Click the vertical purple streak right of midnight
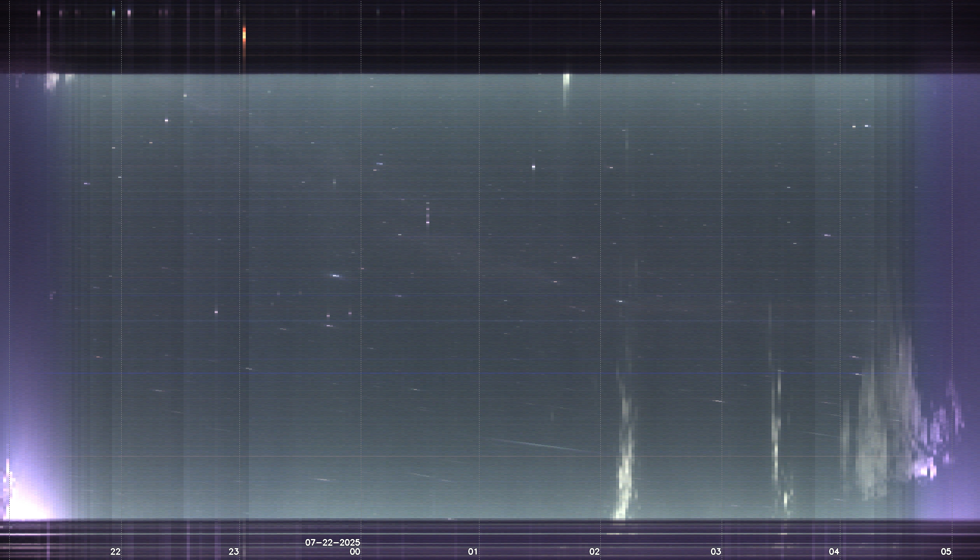 coord(428,215)
